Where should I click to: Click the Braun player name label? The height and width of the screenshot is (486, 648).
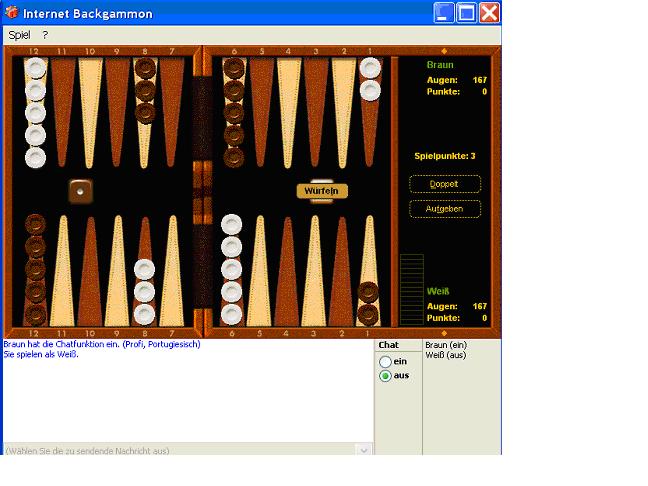point(440,65)
